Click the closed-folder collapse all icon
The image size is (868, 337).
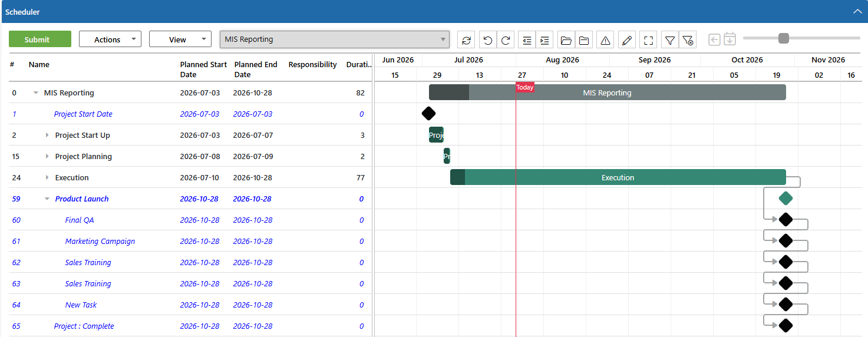pos(584,40)
